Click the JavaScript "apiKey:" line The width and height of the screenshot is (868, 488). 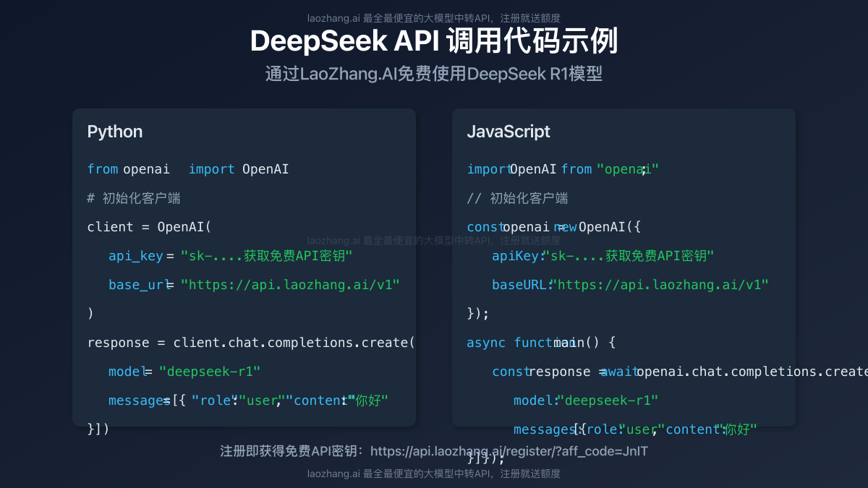603,256
